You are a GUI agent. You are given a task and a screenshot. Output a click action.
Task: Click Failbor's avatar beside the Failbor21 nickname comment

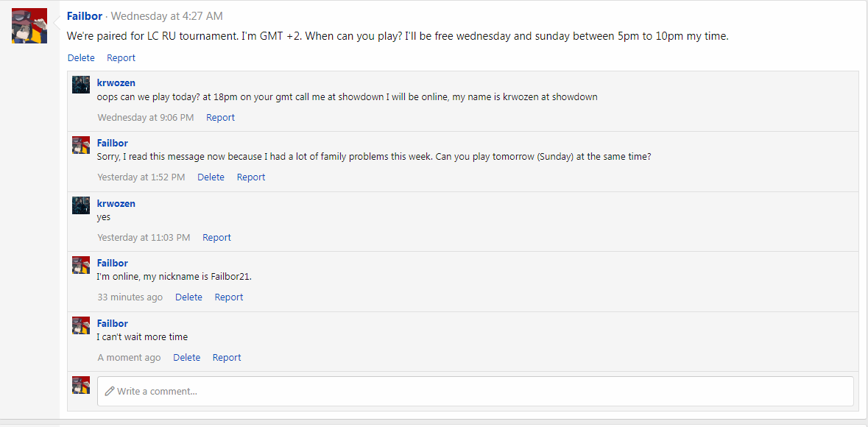(81, 265)
